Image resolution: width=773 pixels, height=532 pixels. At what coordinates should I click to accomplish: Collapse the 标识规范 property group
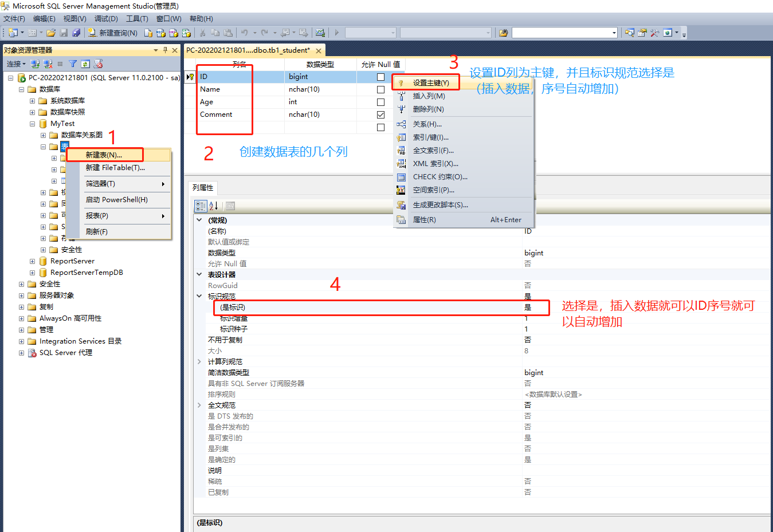(199, 296)
